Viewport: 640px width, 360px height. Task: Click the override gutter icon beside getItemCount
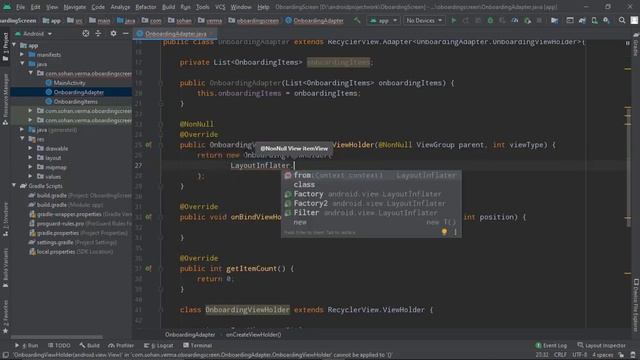(x=149, y=268)
